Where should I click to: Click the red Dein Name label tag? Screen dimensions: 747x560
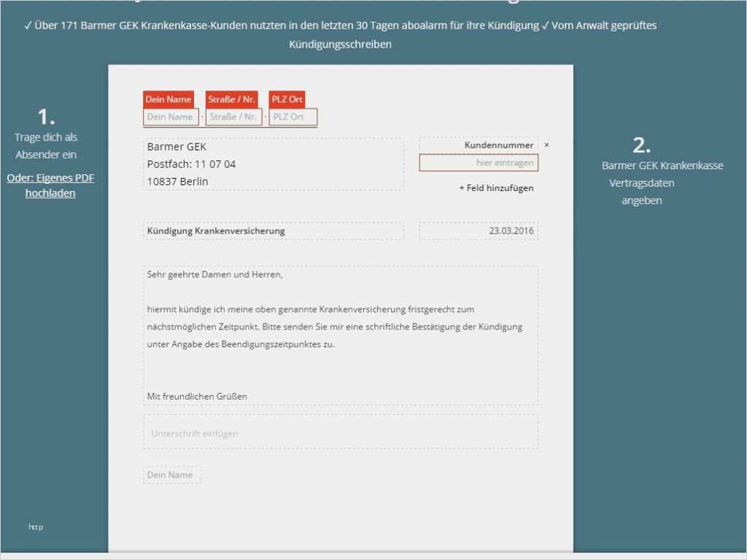(x=169, y=99)
